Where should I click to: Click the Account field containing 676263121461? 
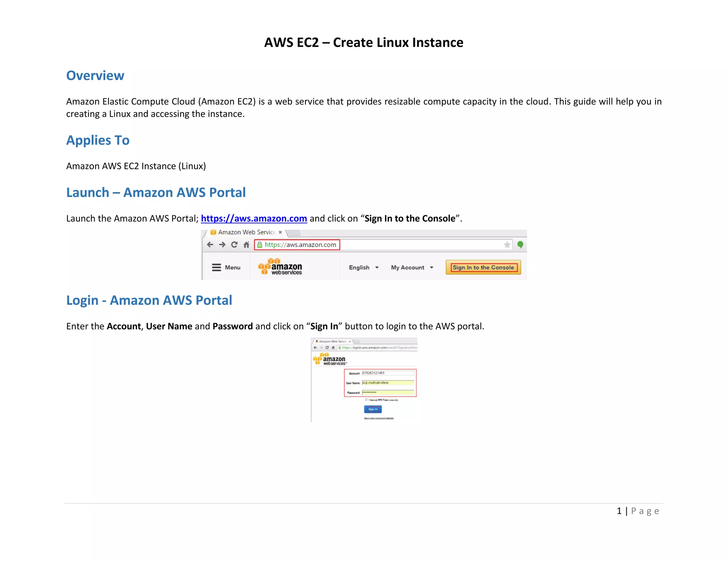coord(388,373)
